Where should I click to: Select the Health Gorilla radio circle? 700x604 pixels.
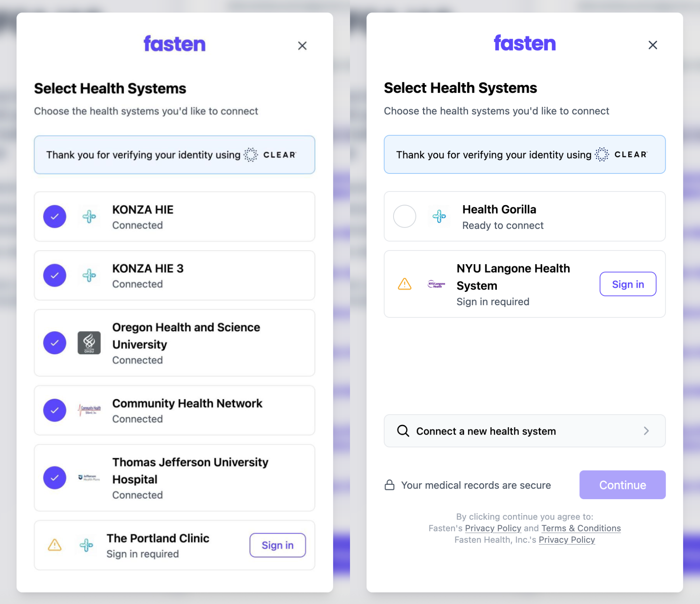click(x=405, y=216)
